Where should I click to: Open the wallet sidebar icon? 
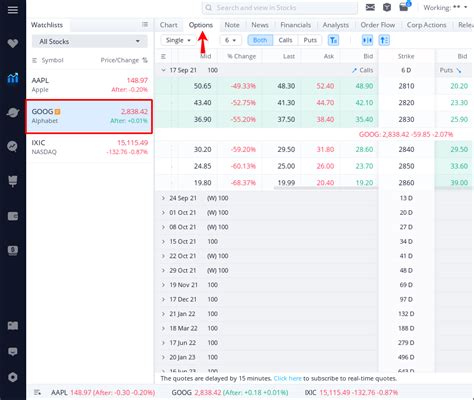click(x=13, y=216)
